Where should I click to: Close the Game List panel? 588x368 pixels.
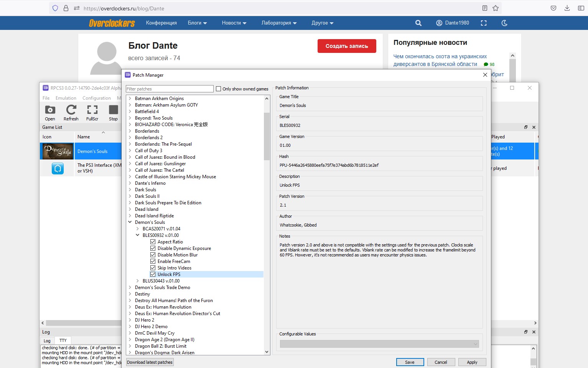(x=534, y=127)
